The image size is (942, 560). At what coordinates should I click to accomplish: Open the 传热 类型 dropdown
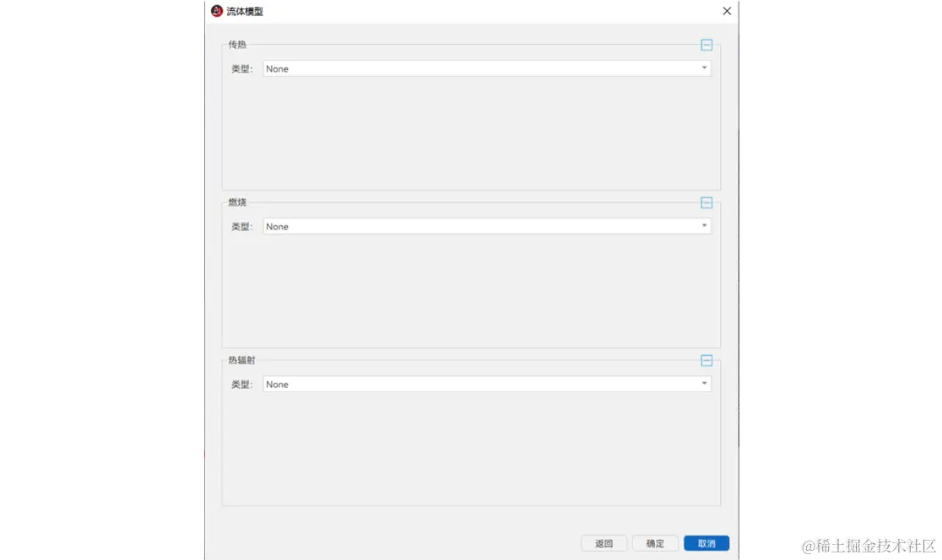pyautogui.click(x=487, y=68)
